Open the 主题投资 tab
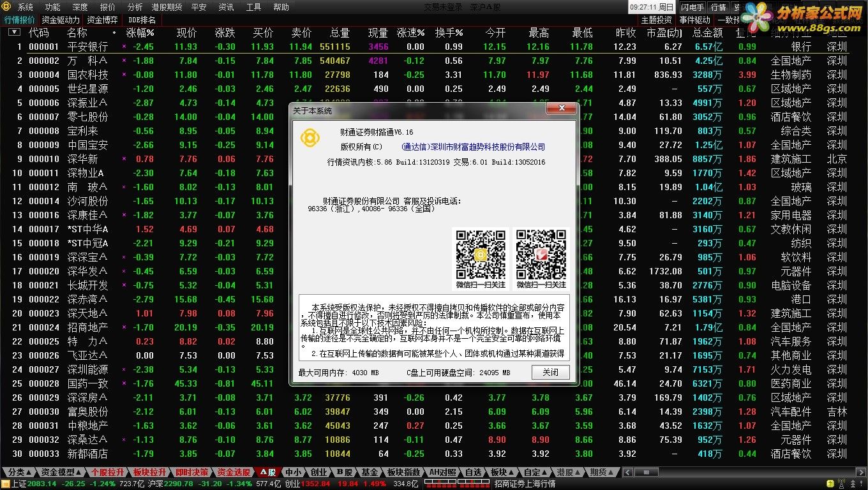This screenshot has width=868, height=490. point(657,20)
